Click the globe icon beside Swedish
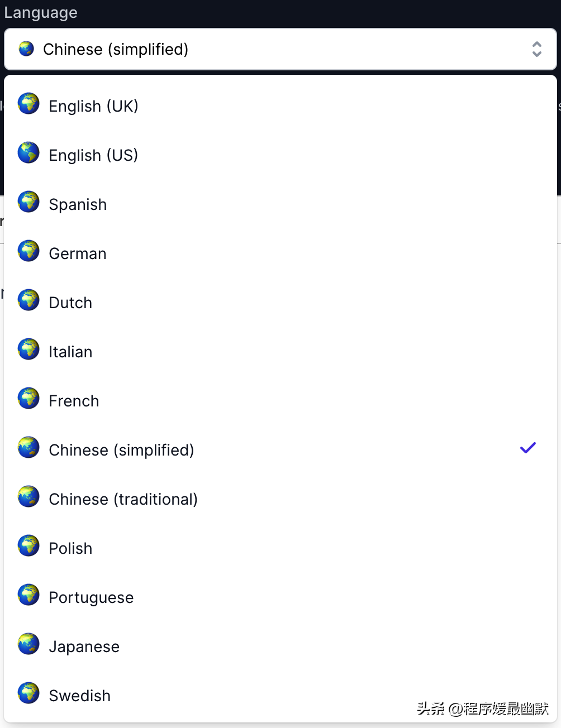Image resolution: width=561 pixels, height=728 pixels. pyautogui.click(x=28, y=693)
